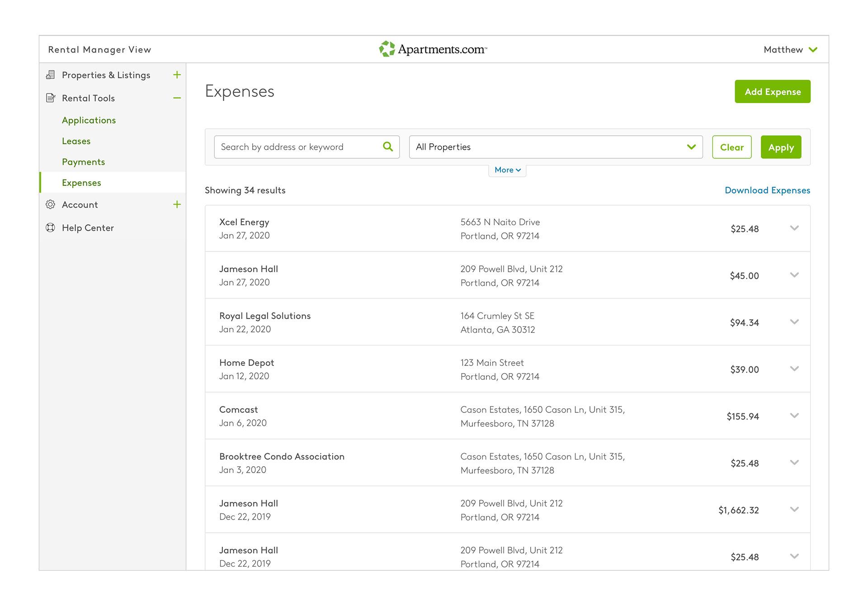Expand the last Jameson Hall $25.48 row

(x=794, y=556)
